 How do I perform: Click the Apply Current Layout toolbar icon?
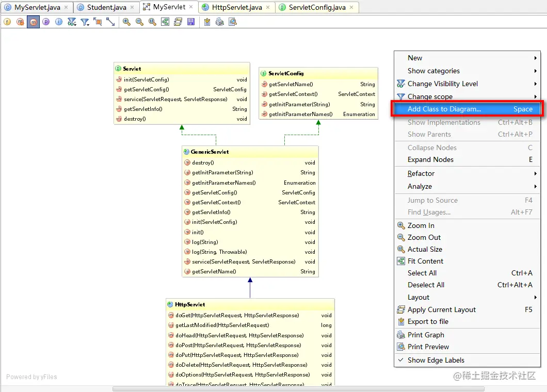(178, 22)
